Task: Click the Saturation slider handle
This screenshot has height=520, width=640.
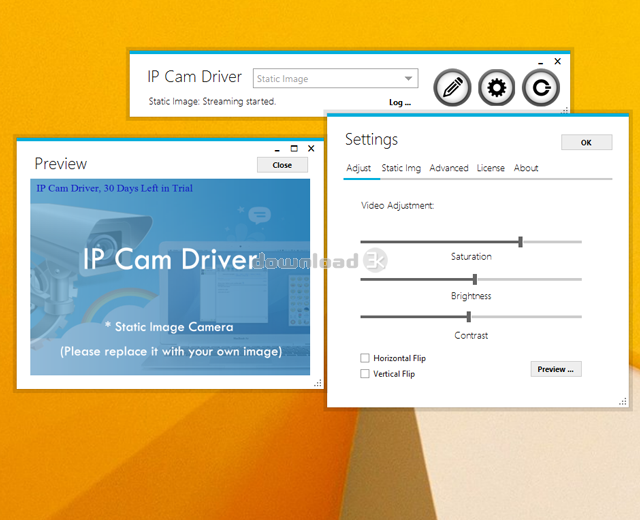Action: point(520,241)
